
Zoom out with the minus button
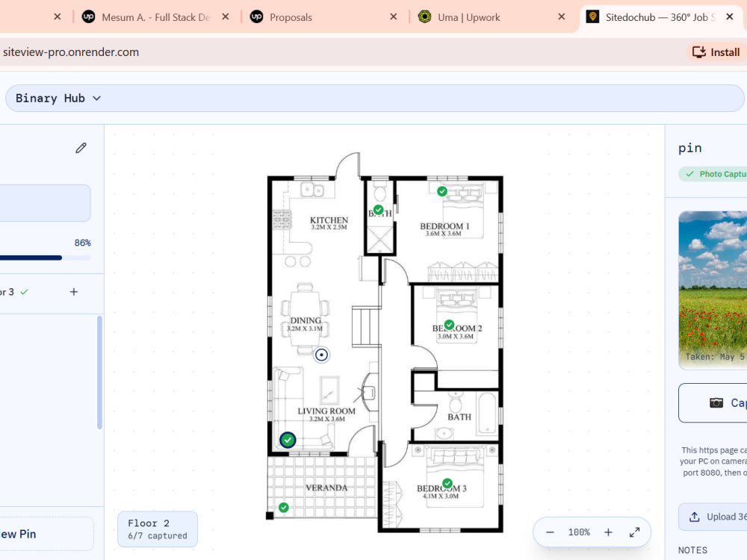550,532
